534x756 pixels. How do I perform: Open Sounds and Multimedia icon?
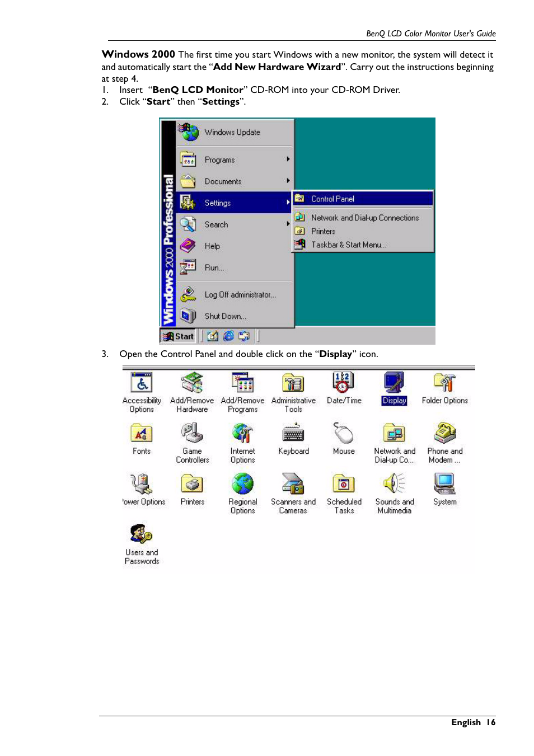point(394,484)
